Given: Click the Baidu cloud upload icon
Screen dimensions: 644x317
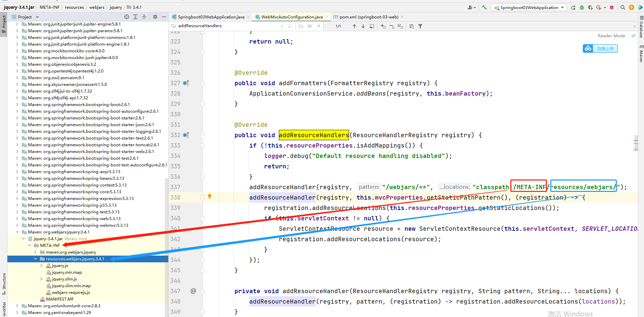Looking at the screenshot, I should [x=588, y=49].
